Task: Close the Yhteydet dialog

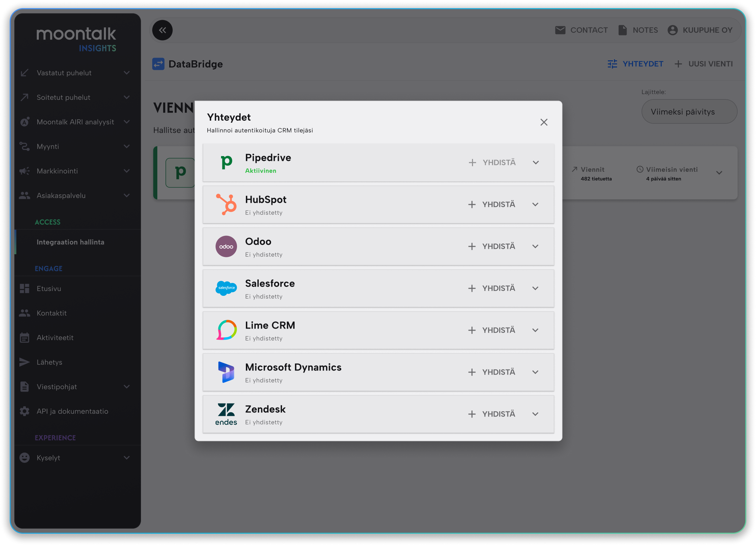Action: point(544,122)
